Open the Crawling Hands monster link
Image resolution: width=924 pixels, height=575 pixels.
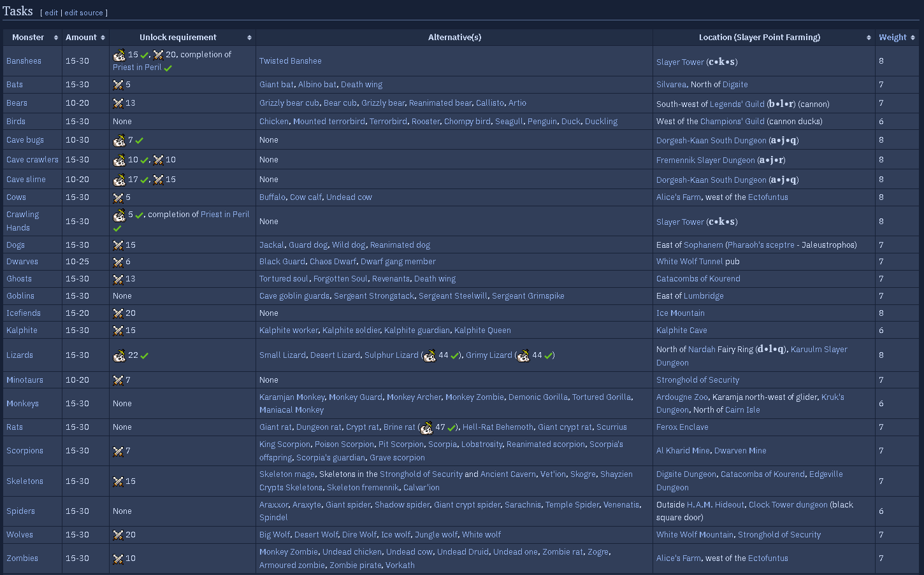point(22,221)
